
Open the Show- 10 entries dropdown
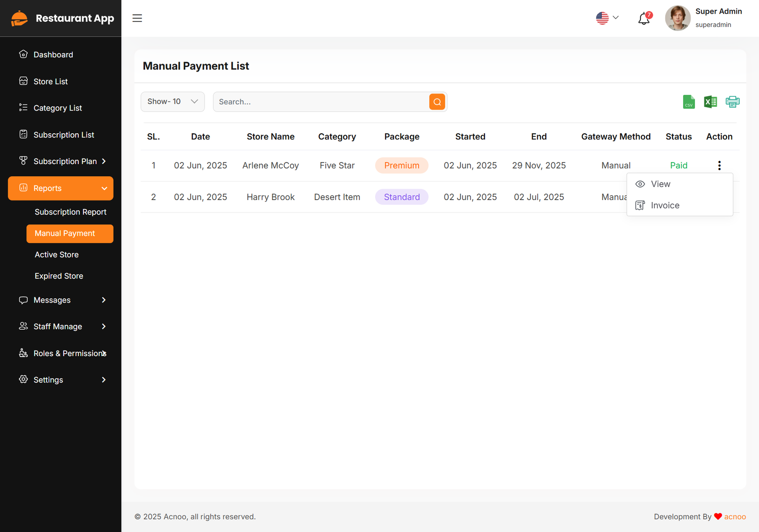(x=173, y=102)
